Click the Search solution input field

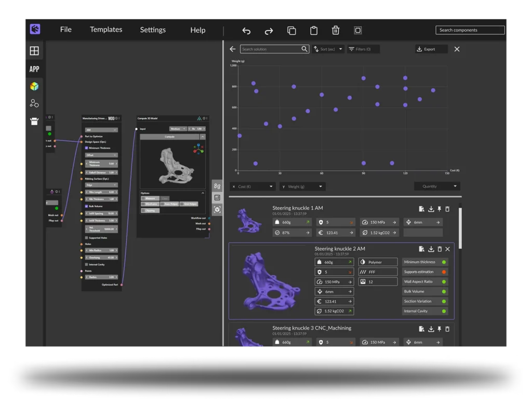271,49
